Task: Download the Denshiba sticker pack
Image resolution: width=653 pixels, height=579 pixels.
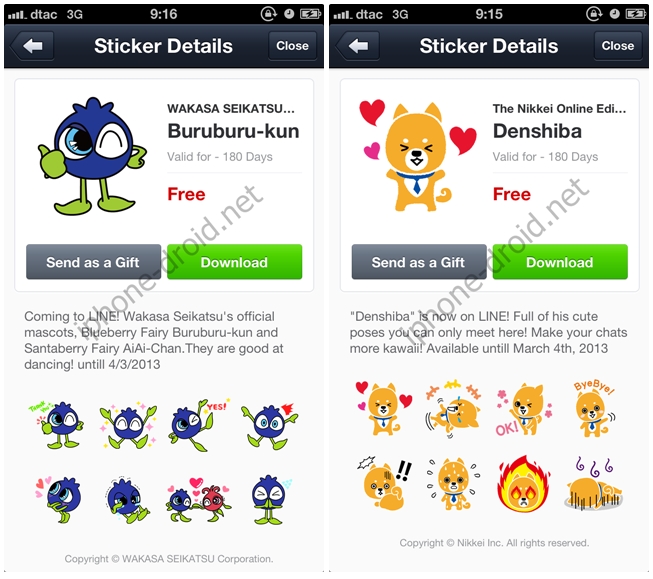Action: tap(560, 262)
